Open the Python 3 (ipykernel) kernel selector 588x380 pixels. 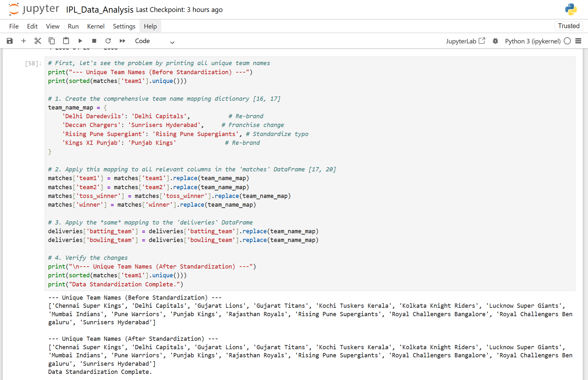coord(533,41)
